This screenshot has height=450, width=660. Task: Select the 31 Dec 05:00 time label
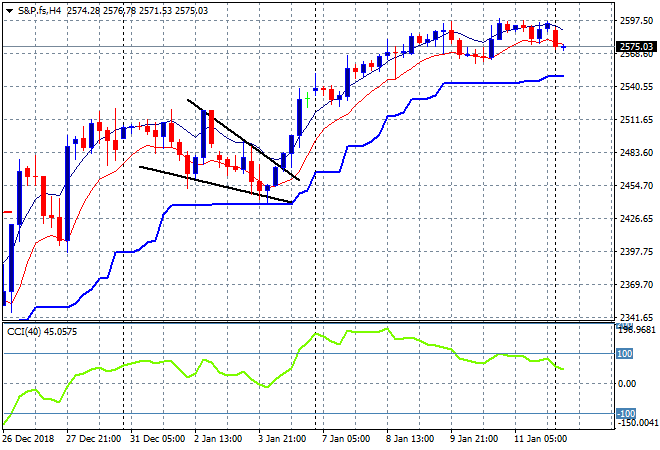[157, 439]
